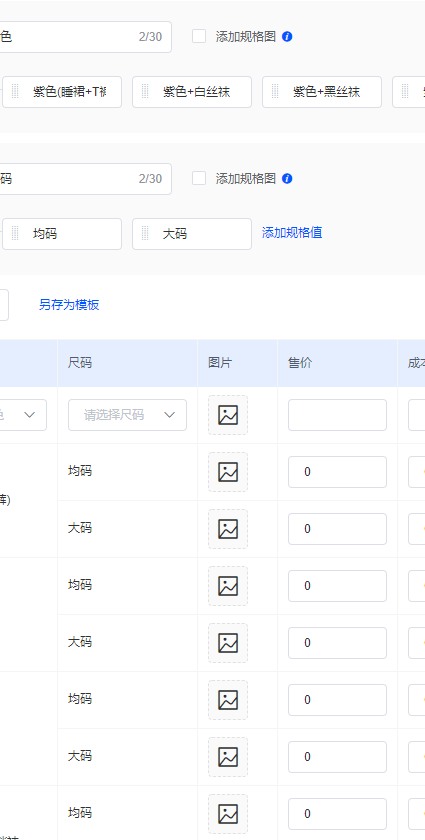Click the 尺码 column header
Screen dimensions: 425x840
tap(80, 363)
